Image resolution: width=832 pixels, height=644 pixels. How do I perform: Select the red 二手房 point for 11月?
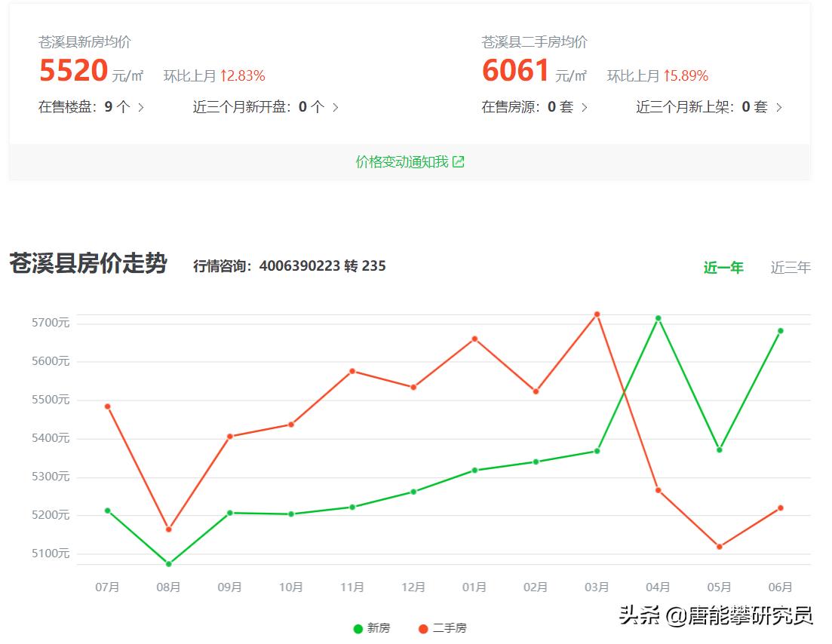tap(352, 371)
